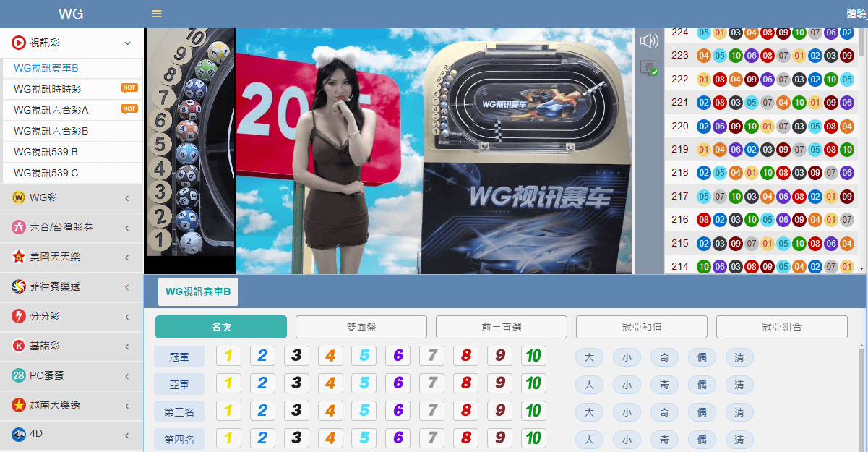Switch to the 雙面盤 tab
The image size is (868, 452).
pyautogui.click(x=361, y=327)
